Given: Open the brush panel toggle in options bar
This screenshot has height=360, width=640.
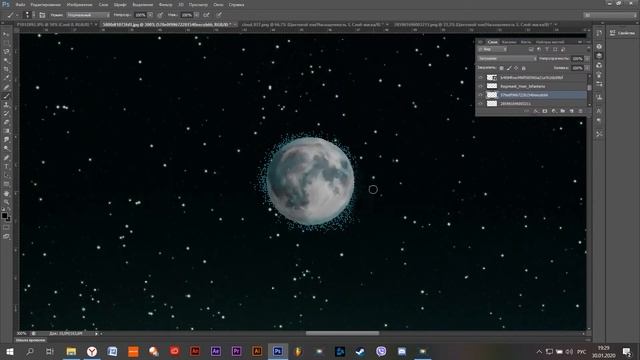Looking at the screenshot, I should 42,15.
